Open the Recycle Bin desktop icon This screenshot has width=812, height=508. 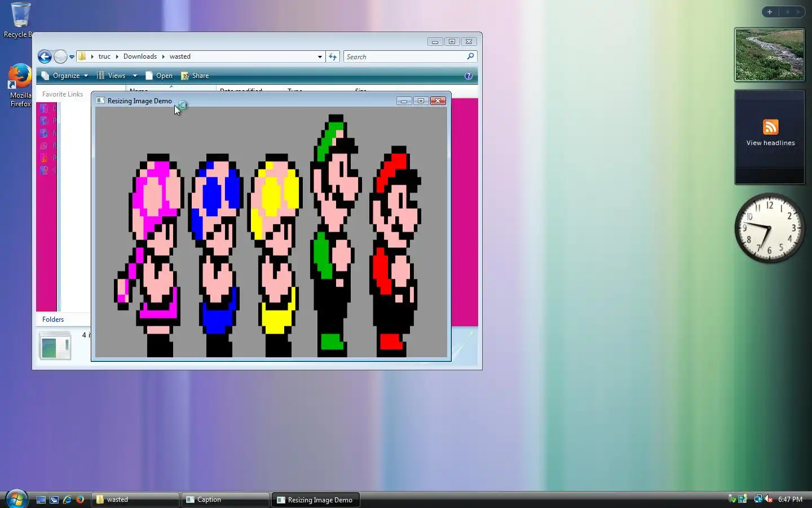[x=19, y=20]
